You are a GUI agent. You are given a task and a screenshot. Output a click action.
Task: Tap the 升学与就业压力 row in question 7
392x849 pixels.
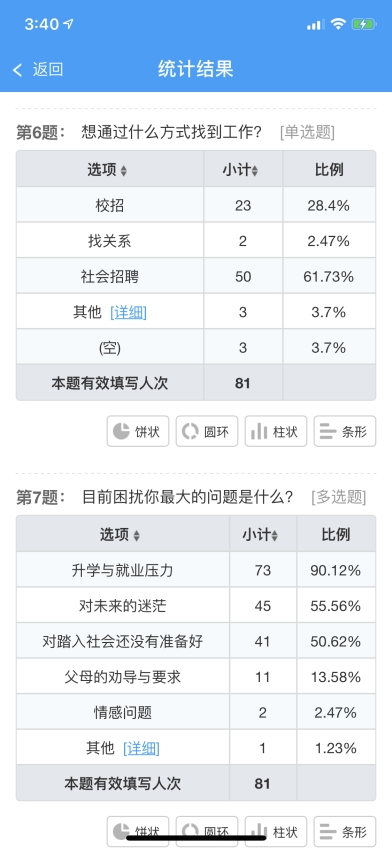pyautogui.click(x=196, y=570)
